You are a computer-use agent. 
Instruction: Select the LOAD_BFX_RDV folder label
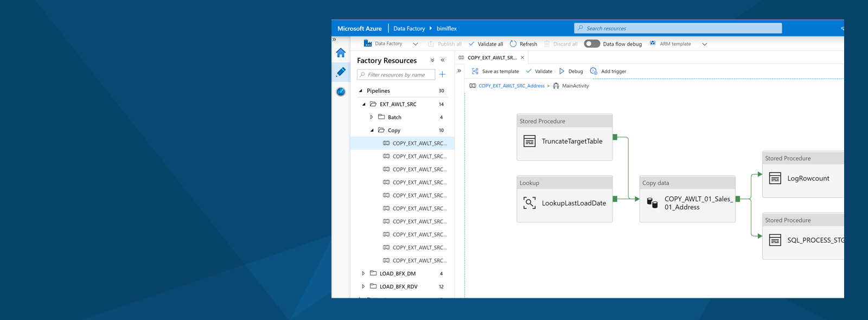coord(399,286)
